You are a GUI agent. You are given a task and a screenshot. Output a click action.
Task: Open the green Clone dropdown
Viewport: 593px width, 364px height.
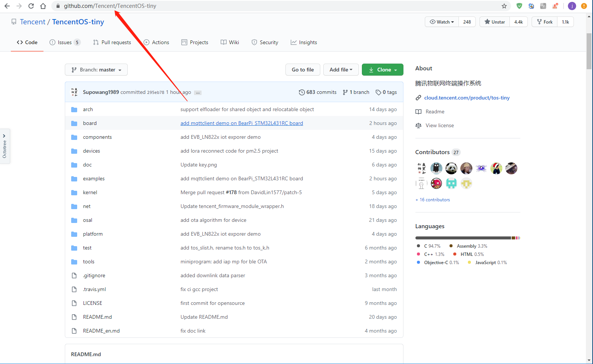pos(382,70)
